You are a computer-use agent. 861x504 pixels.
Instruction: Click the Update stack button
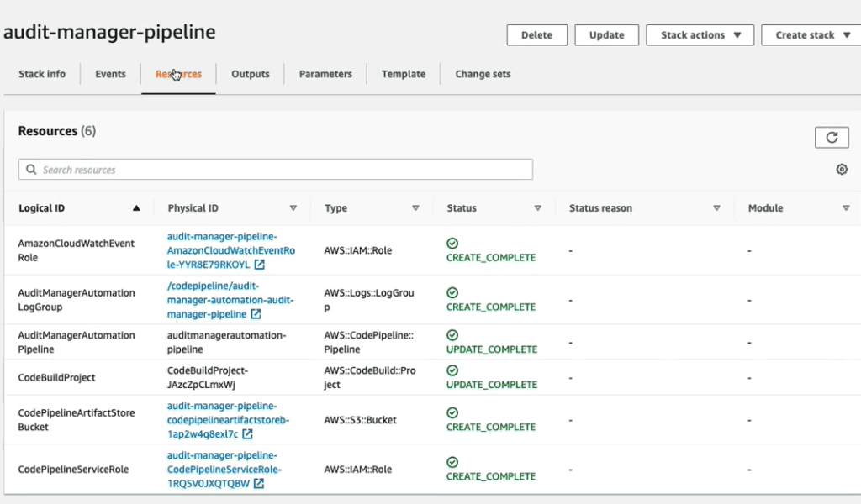607,35
